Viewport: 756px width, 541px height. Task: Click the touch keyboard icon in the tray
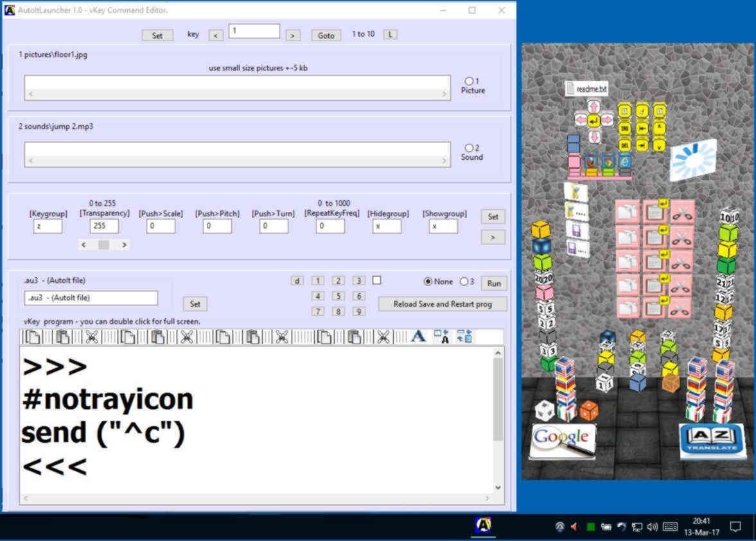[670, 526]
